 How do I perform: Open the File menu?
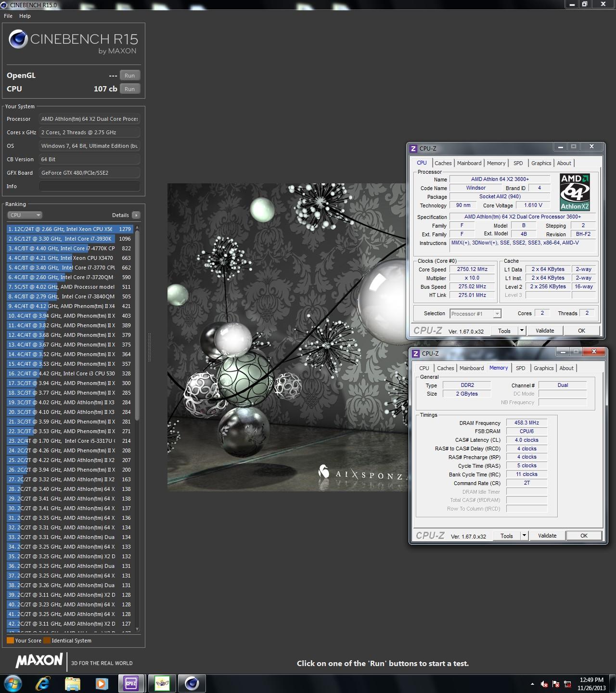pyautogui.click(x=8, y=16)
